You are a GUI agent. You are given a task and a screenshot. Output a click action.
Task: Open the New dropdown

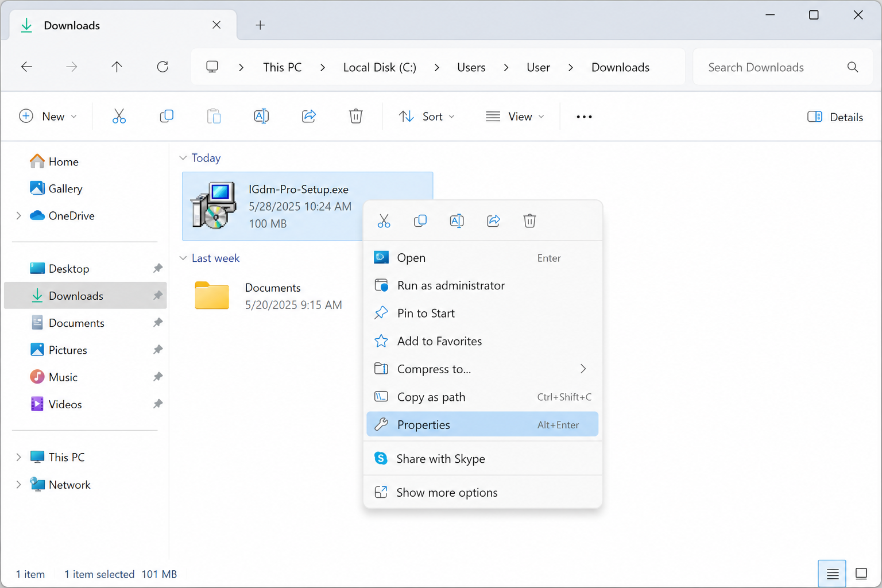click(48, 117)
